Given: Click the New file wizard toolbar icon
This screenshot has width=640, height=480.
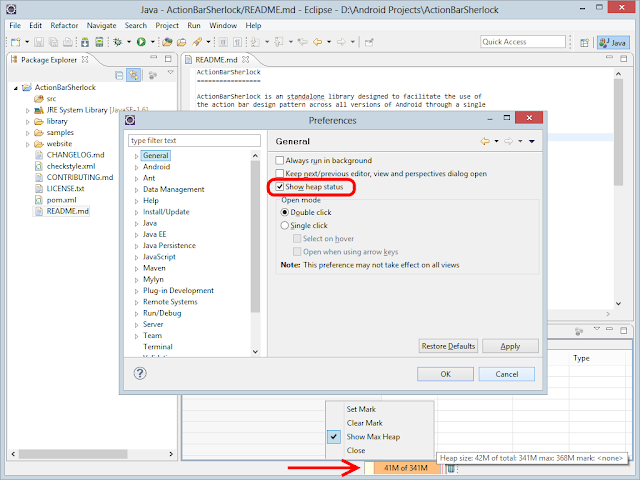Looking at the screenshot, I should (16, 42).
